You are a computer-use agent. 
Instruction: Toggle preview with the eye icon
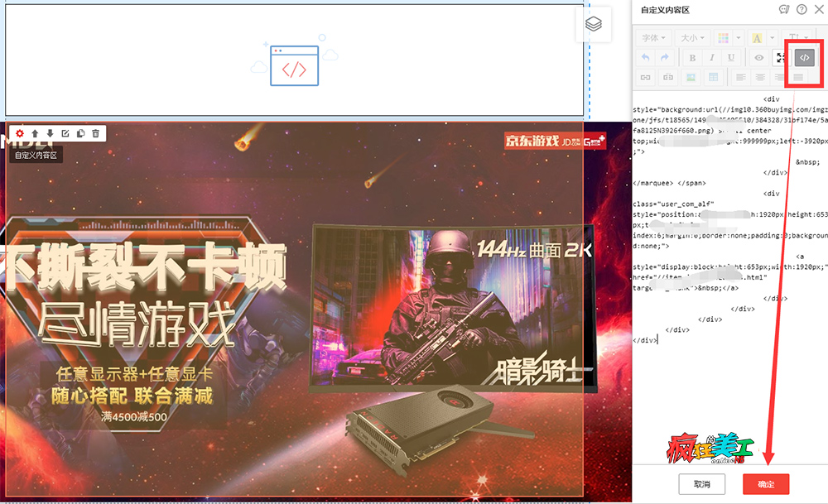(x=758, y=58)
